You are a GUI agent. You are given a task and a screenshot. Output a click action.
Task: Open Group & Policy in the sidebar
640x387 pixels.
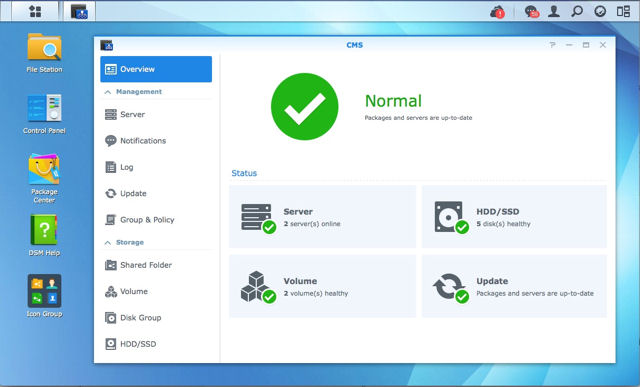coord(156,220)
